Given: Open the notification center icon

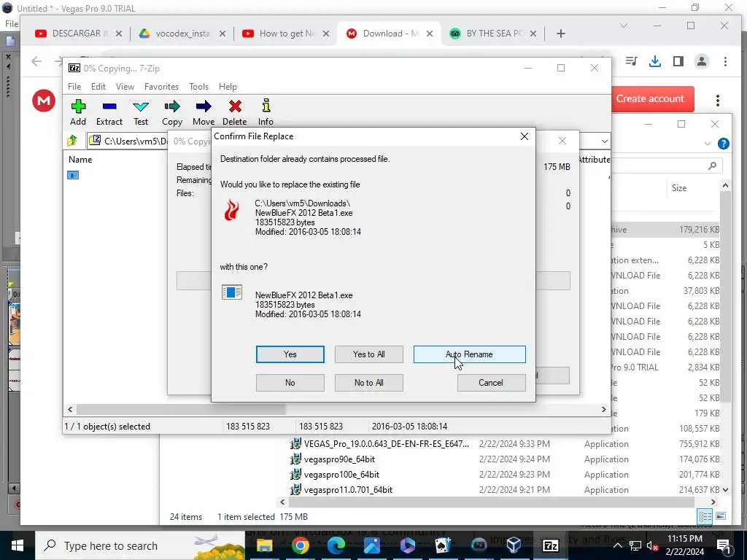Looking at the screenshot, I should click(x=724, y=545).
